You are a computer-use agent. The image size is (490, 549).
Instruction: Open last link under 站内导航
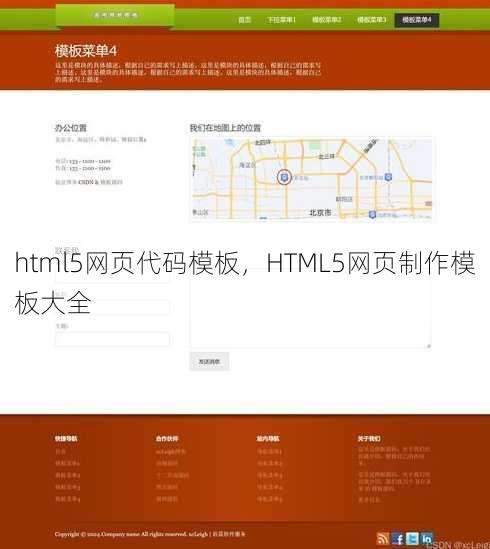click(269, 499)
